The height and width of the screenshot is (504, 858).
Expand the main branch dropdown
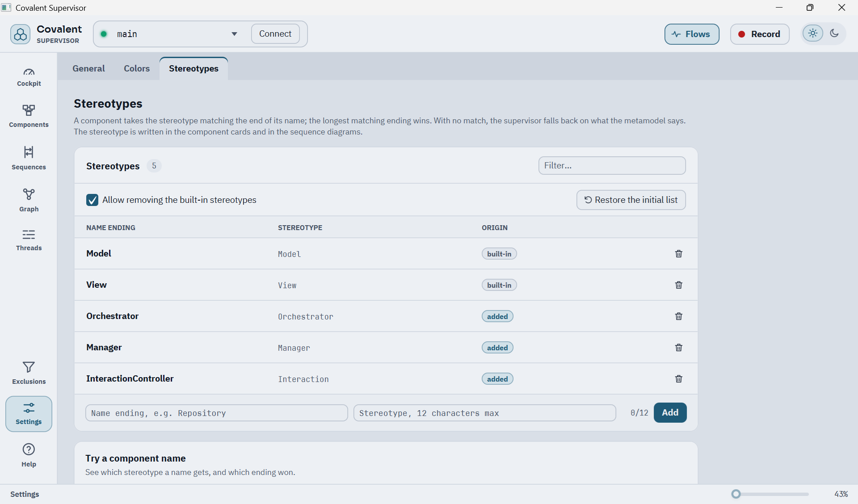(x=234, y=34)
